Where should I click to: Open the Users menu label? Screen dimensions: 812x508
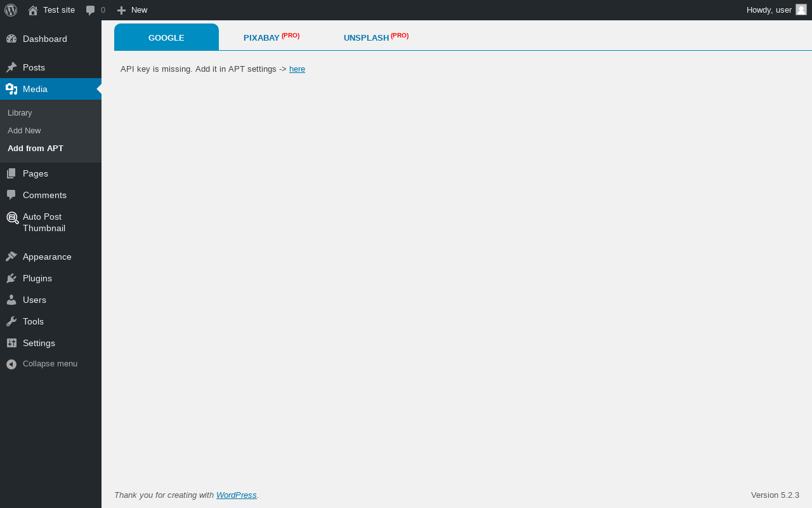pos(34,300)
